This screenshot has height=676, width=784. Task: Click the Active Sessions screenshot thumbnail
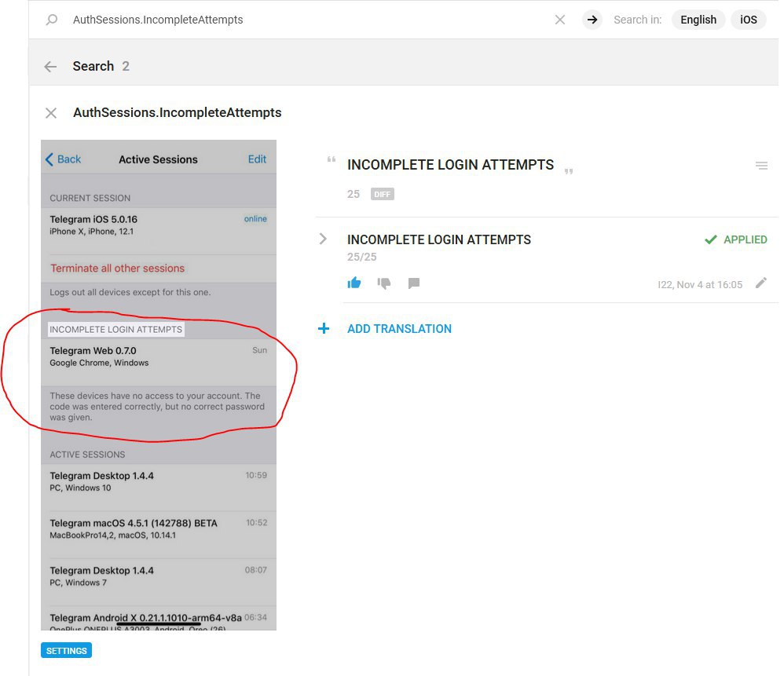coord(159,385)
